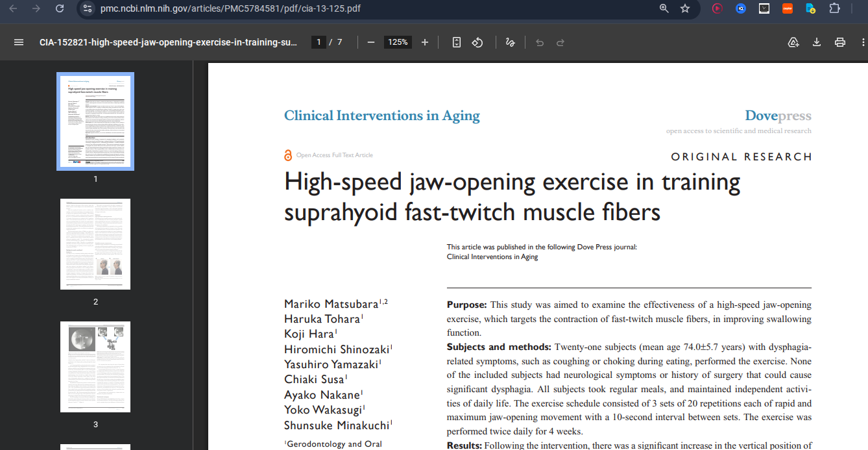This screenshot has height=450, width=868.
Task: Enable the draw annotation tool
Action: point(510,42)
